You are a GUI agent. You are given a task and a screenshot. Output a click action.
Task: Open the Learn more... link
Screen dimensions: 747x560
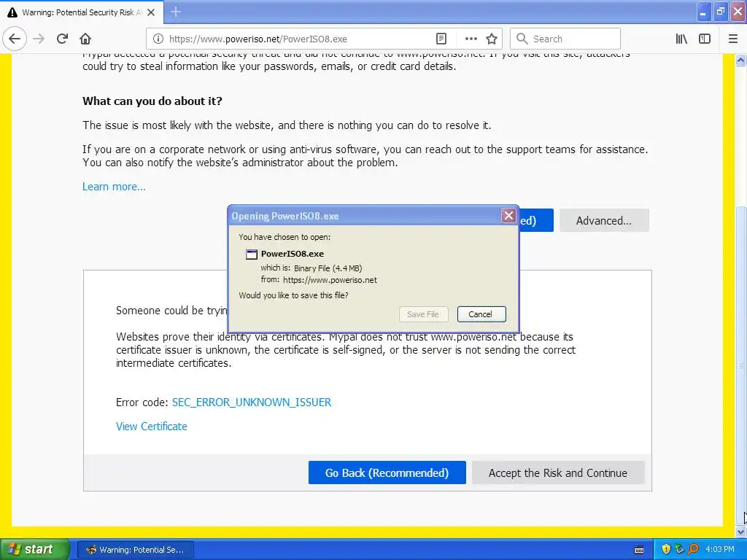pyautogui.click(x=114, y=187)
